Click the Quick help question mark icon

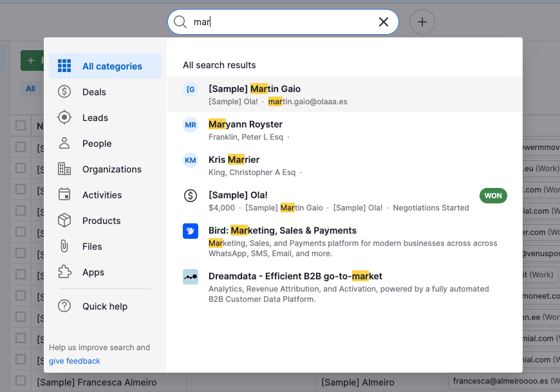[x=64, y=306]
